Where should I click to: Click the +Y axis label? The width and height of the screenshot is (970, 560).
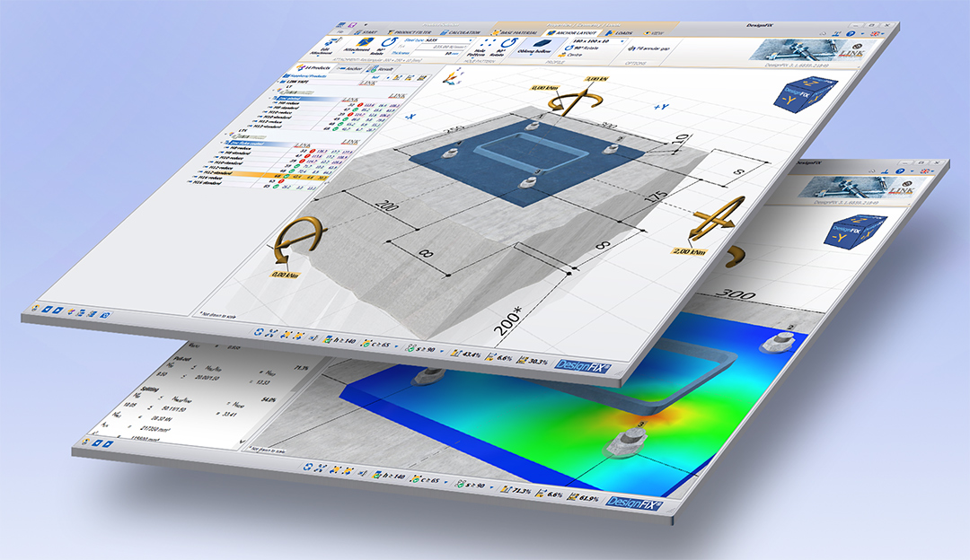tap(661, 107)
